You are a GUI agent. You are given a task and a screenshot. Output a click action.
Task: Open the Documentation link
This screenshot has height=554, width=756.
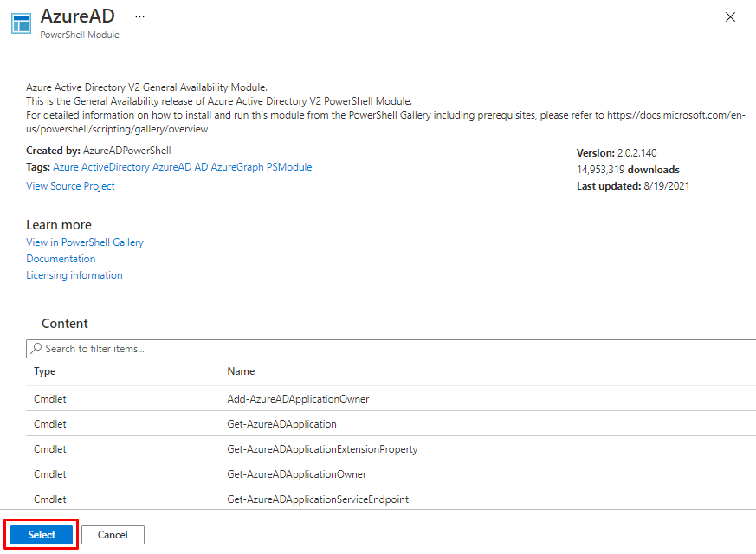(x=61, y=259)
